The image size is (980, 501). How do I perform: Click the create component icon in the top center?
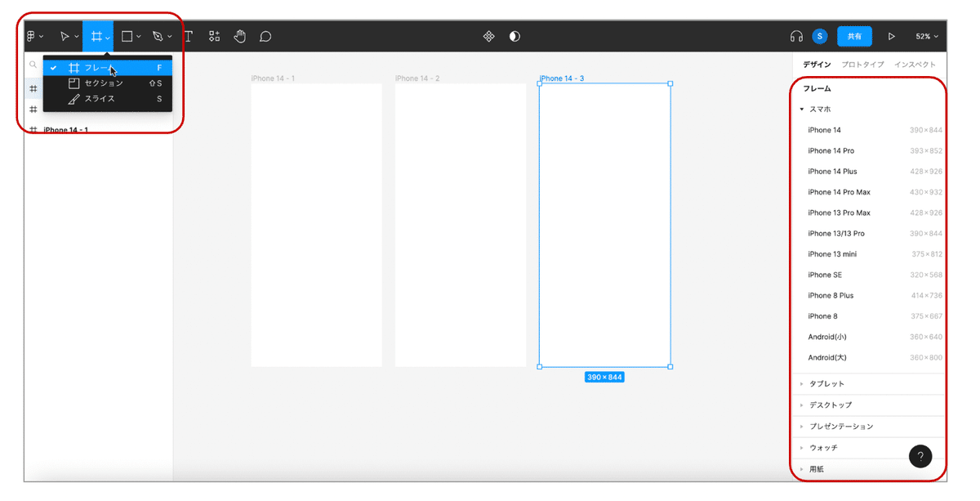point(488,37)
